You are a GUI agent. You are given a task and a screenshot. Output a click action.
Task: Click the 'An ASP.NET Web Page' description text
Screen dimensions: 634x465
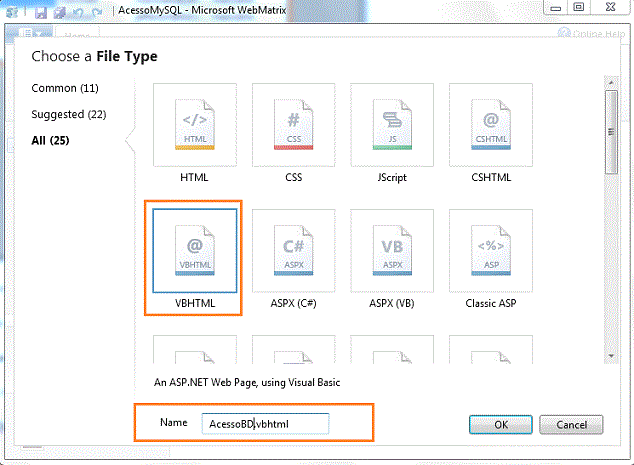click(247, 383)
